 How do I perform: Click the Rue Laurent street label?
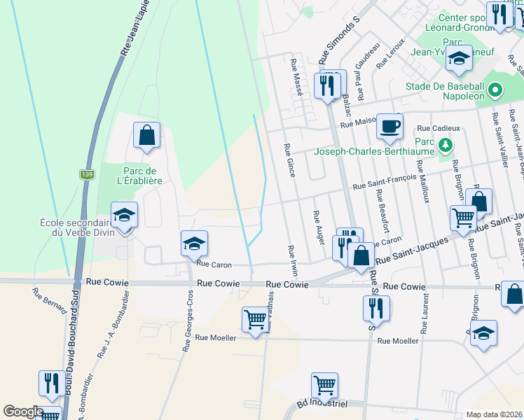424,314
